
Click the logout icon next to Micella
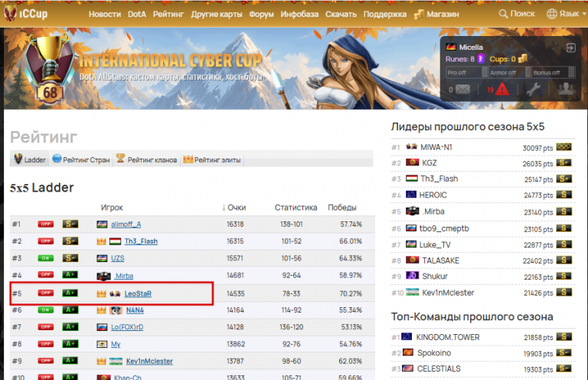[570, 47]
